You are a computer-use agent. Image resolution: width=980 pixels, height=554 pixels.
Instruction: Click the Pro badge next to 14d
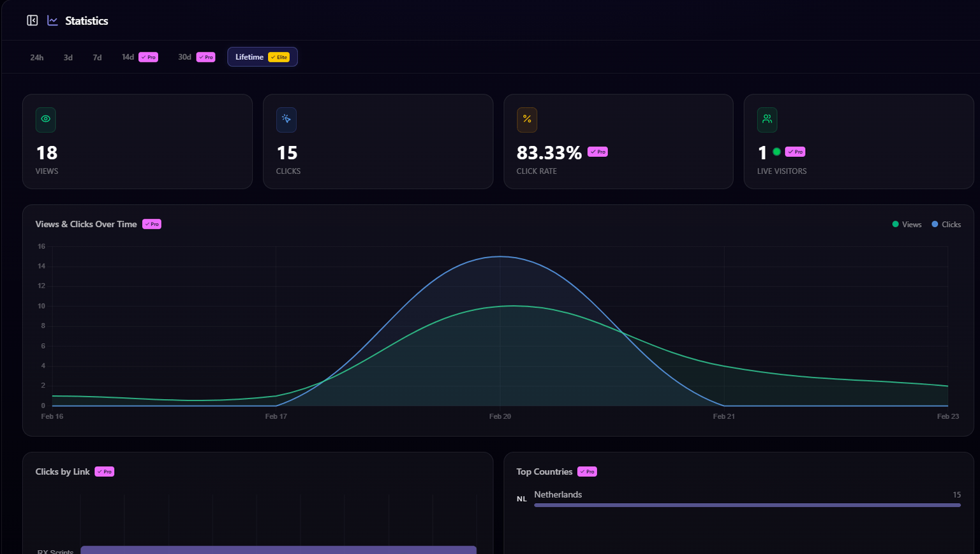(x=149, y=57)
